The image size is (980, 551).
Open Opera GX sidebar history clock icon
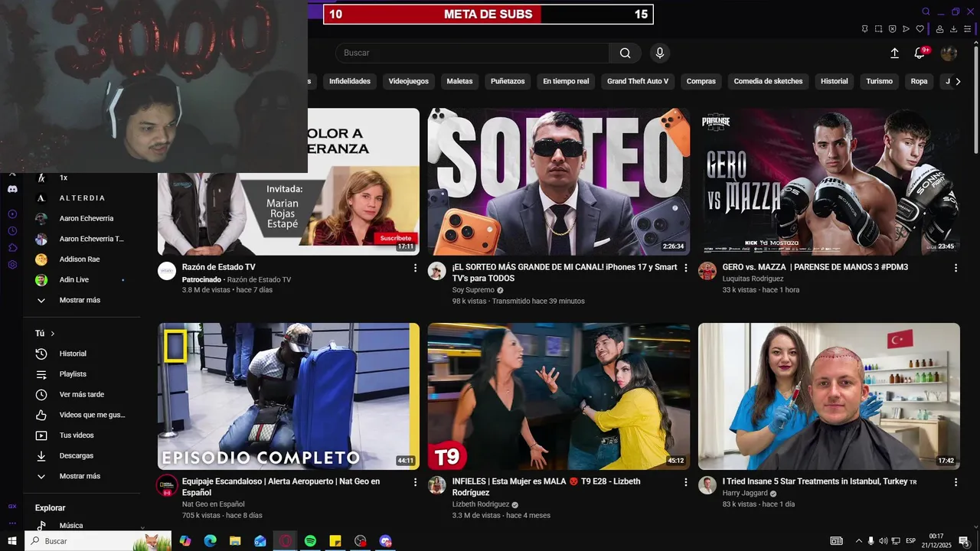point(12,231)
